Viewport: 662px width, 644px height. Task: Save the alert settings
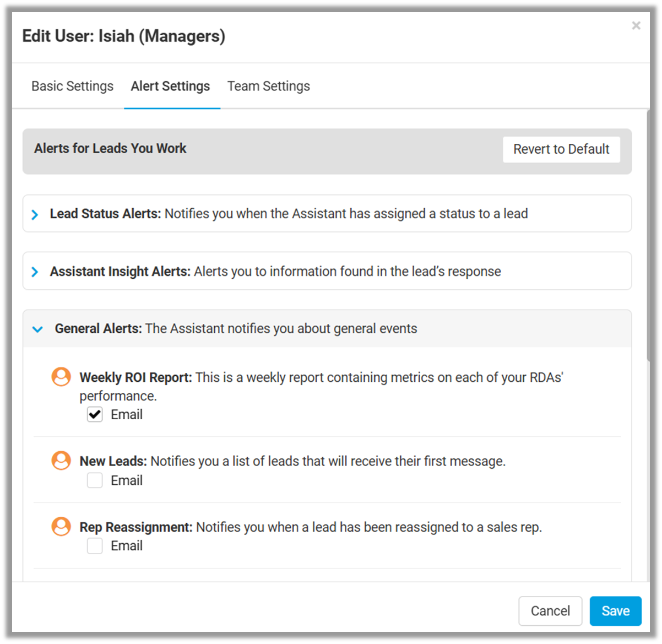pyautogui.click(x=615, y=611)
